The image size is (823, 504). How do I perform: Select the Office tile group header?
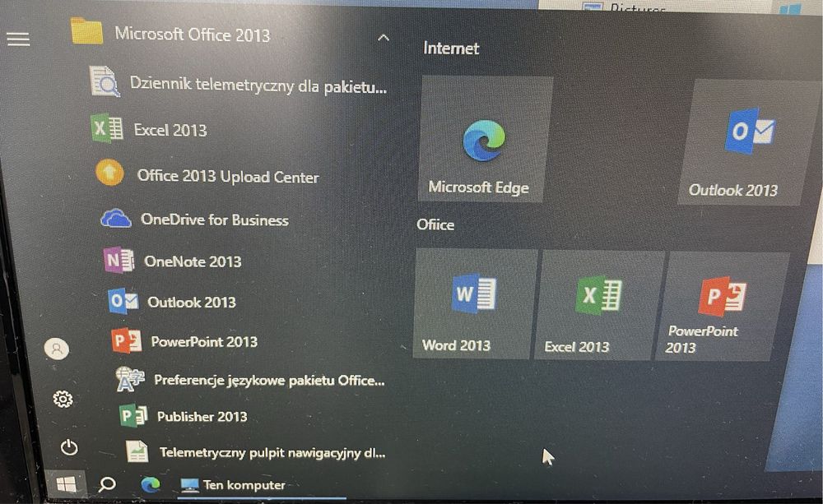(x=435, y=224)
